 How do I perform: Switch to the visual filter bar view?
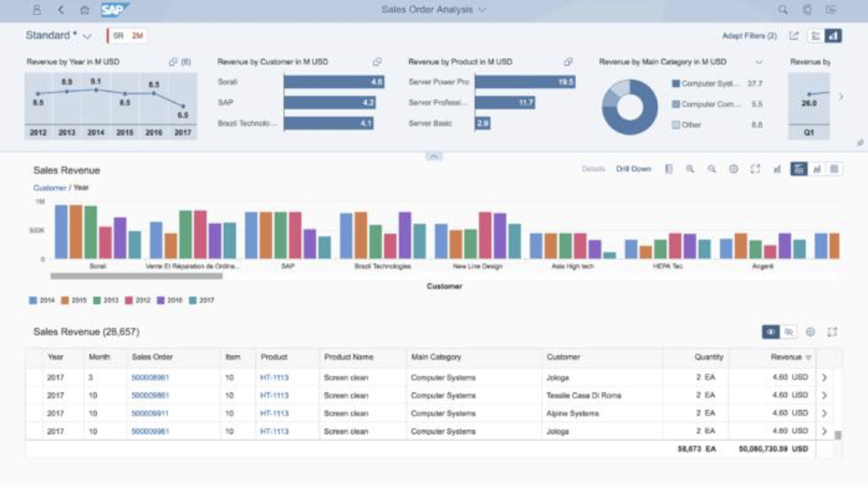click(x=834, y=36)
